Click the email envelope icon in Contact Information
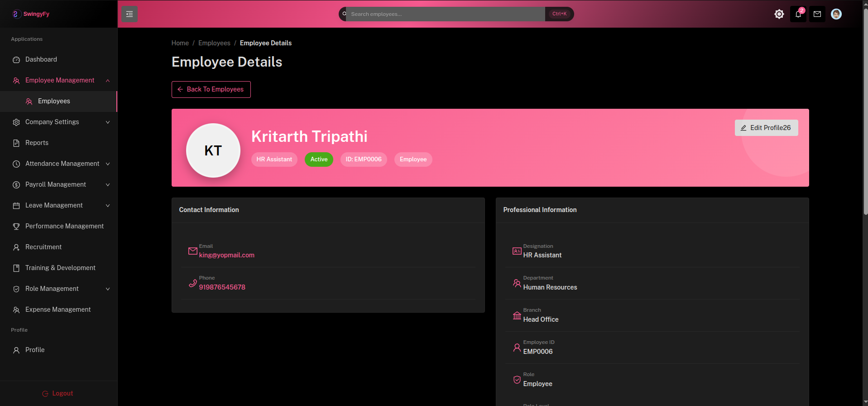Viewport: 868px width, 406px height. coord(192,251)
